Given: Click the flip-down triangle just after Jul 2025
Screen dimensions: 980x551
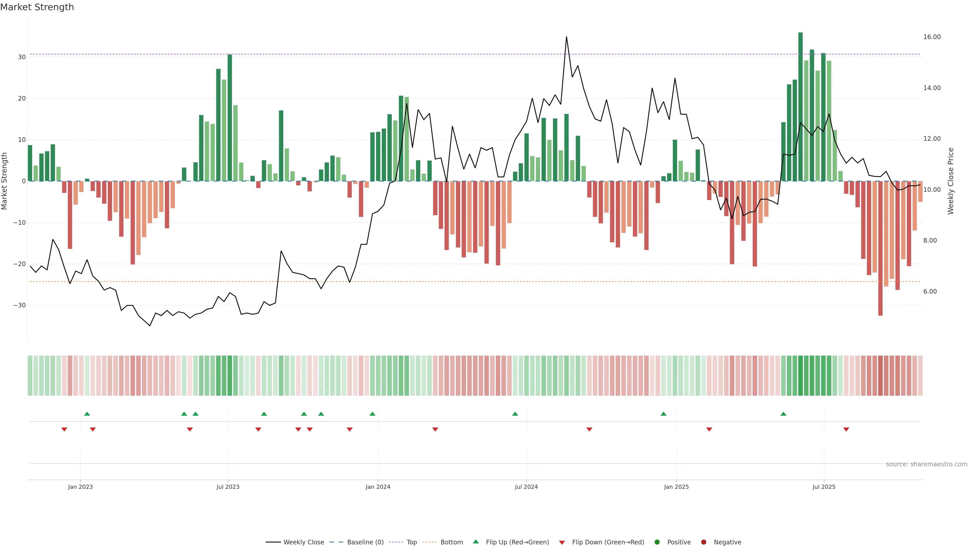Looking at the screenshot, I should tap(846, 429).
